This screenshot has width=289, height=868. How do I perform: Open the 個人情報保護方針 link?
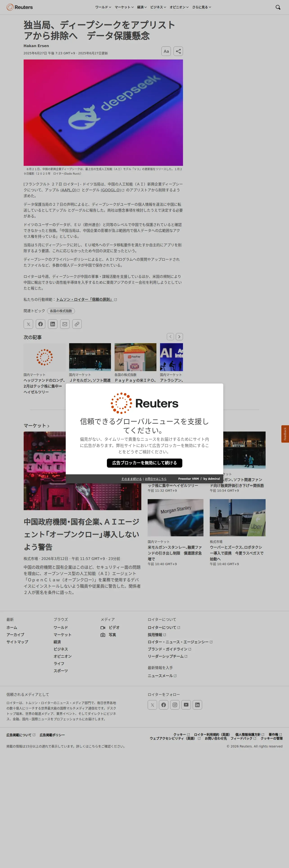(x=250, y=735)
